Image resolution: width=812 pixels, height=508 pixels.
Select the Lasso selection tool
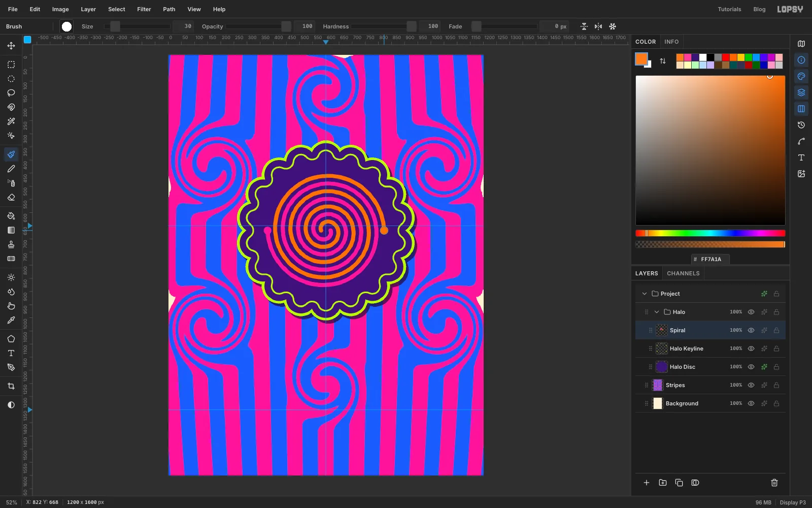(x=11, y=93)
